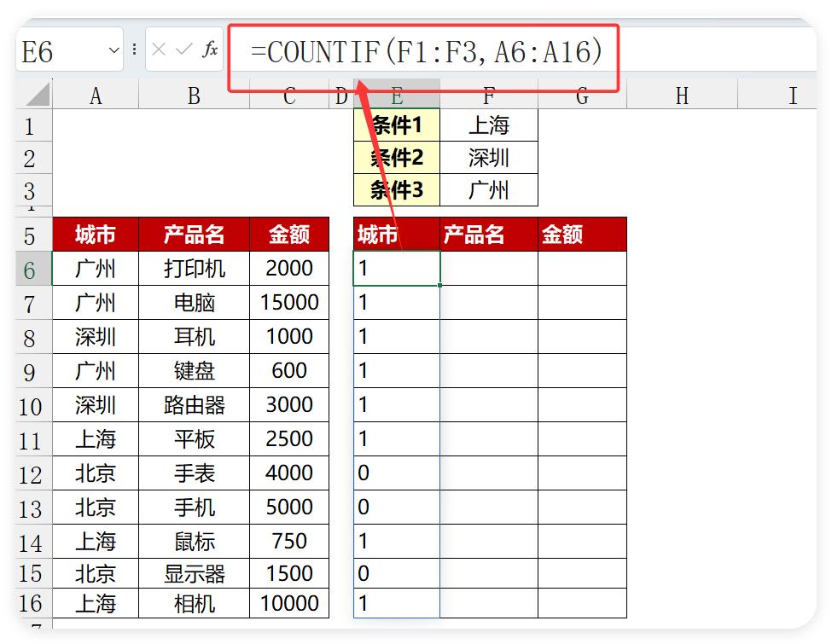Select the amount cell 1500
Screen dimensions: 832x644
(x=289, y=573)
